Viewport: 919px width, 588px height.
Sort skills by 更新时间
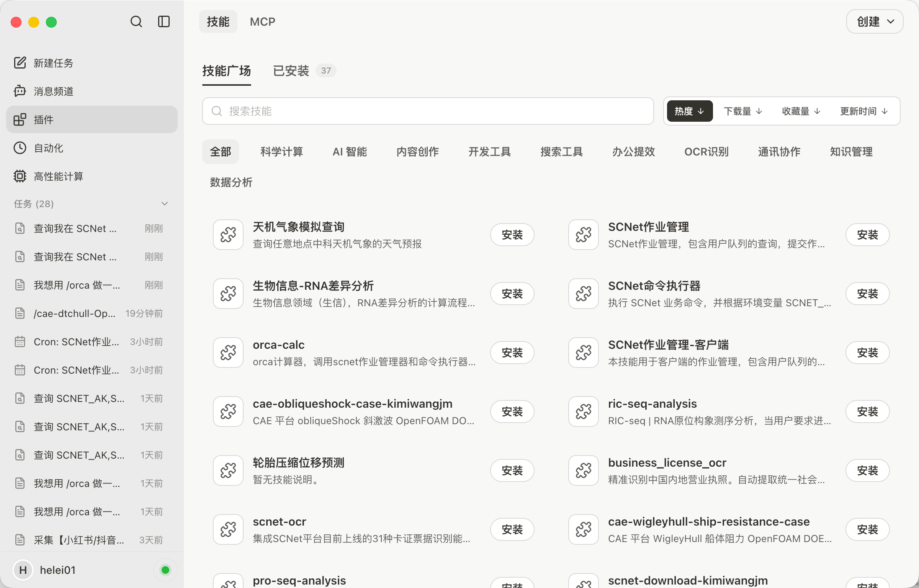tap(864, 111)
